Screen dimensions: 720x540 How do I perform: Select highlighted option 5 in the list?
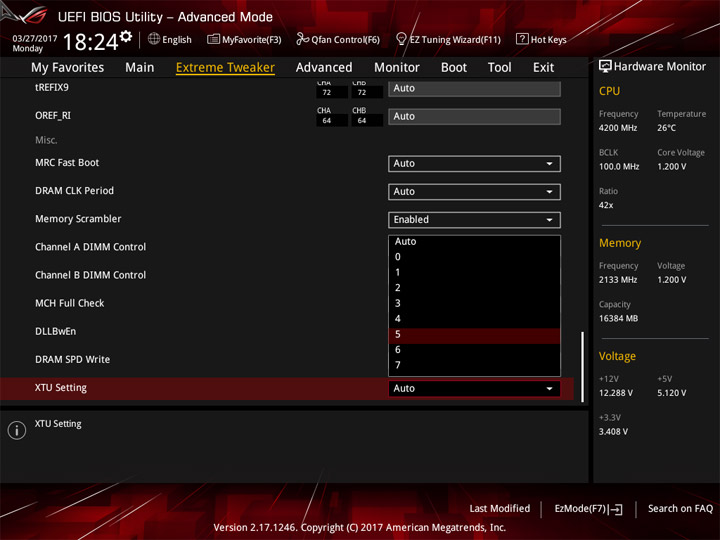(474, 334)
